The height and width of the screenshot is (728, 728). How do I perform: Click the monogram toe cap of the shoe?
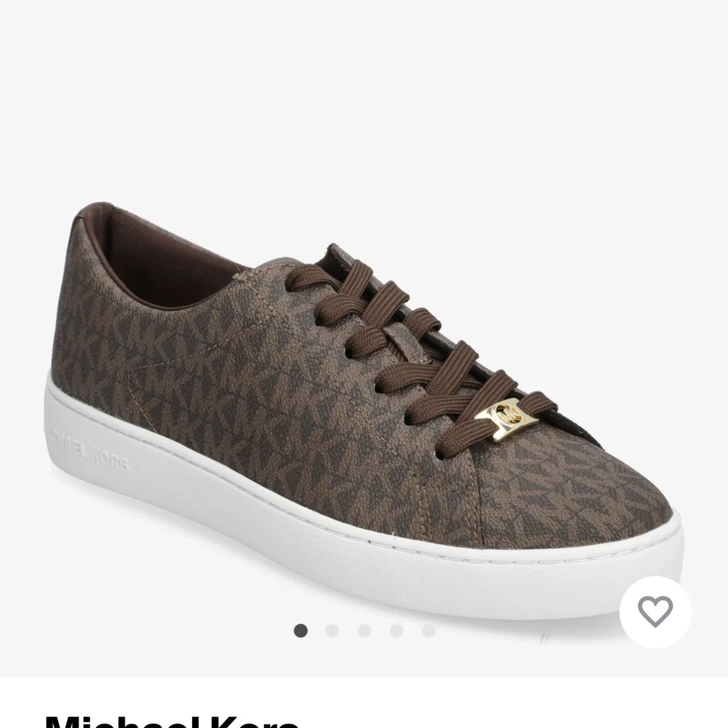571,497
